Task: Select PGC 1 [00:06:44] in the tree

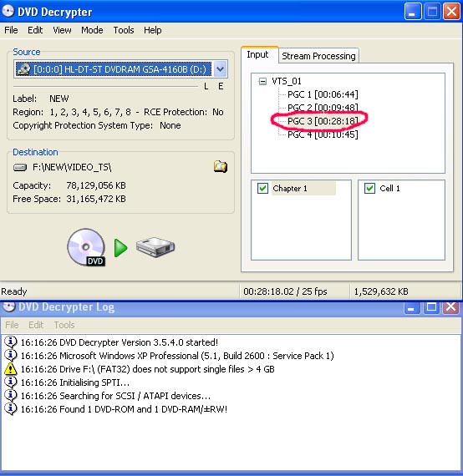Action: (x=323, y=94)
